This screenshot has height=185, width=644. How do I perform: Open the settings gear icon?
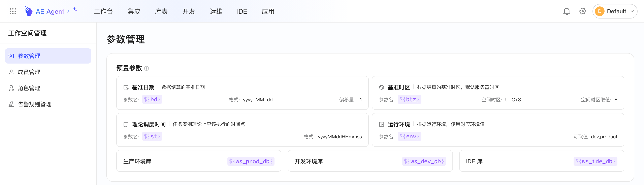point(582,11)
